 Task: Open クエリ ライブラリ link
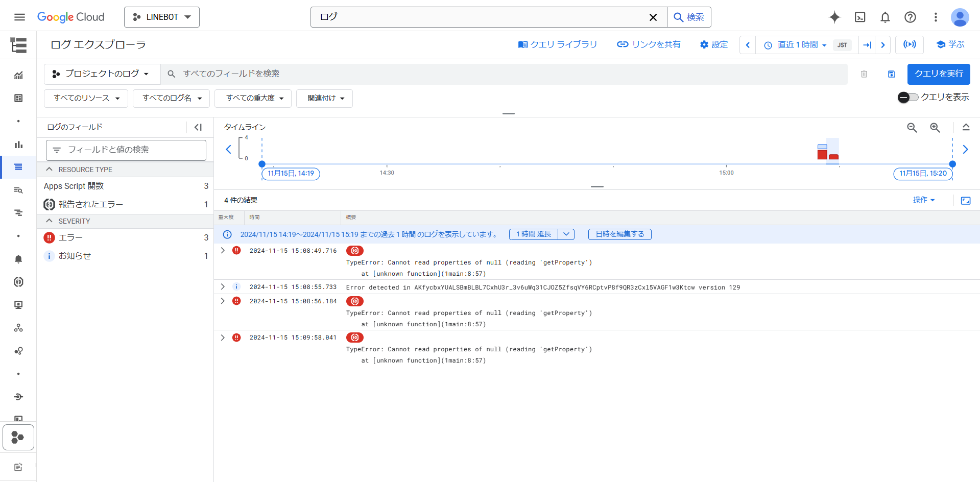pos(558,44)
